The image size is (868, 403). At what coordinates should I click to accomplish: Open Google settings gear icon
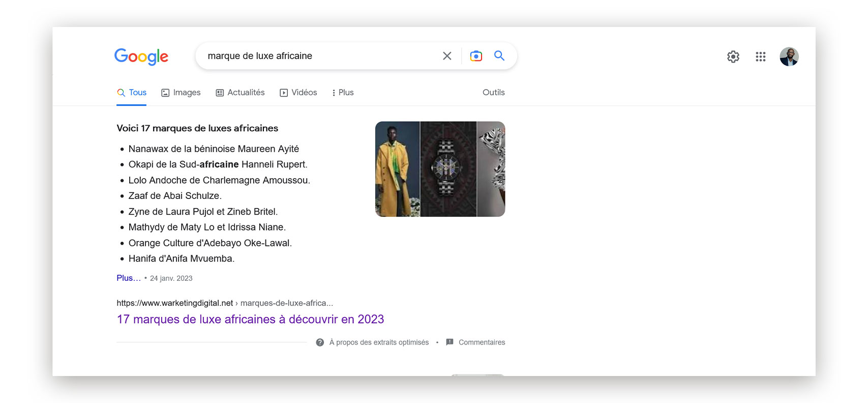tap(733, 56)
